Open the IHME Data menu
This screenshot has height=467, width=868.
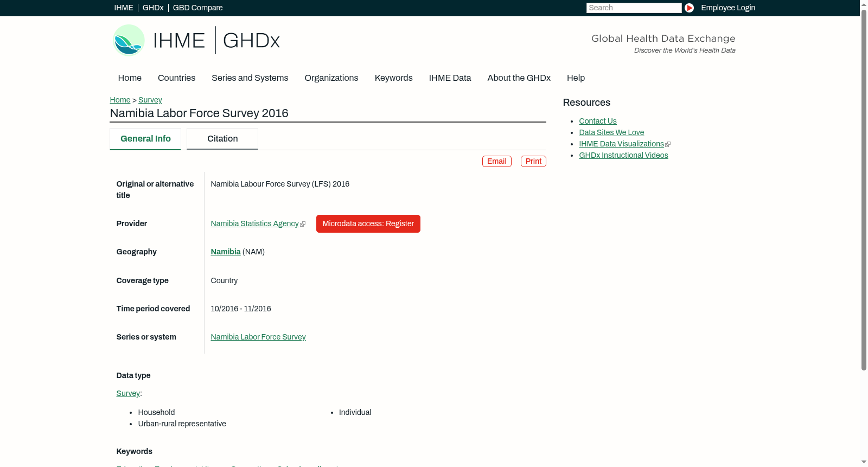point(450,78)
